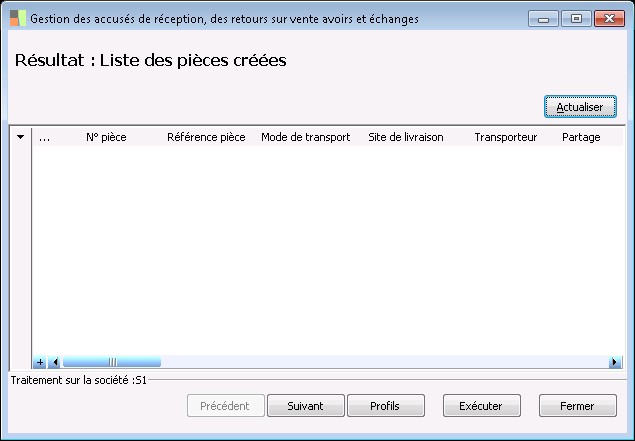Click the Site de livraison column header
Viewport: 635px width, 441px height.
tap(406, 138)
